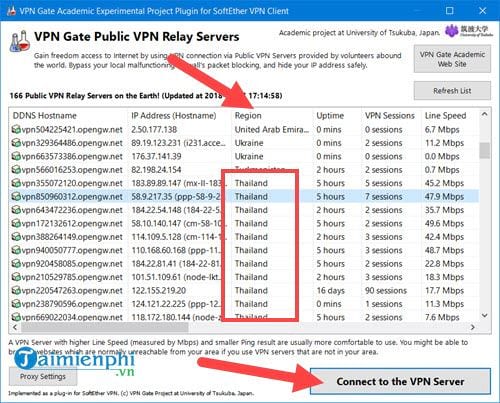Click the server icon beside vpn504225421.opengw.net

(x=16, y=129)
